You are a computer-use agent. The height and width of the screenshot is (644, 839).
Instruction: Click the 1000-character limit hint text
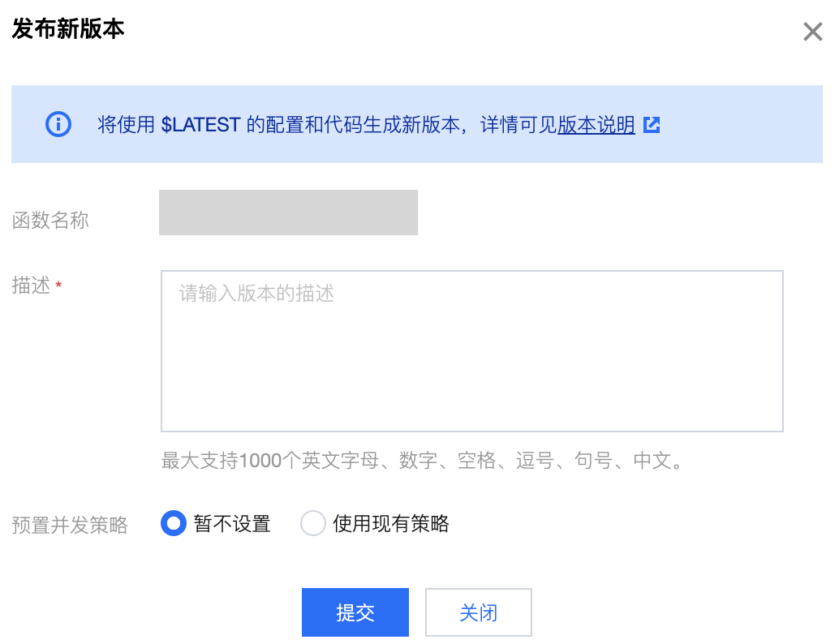pyautogui.click(x=422, y=461)
